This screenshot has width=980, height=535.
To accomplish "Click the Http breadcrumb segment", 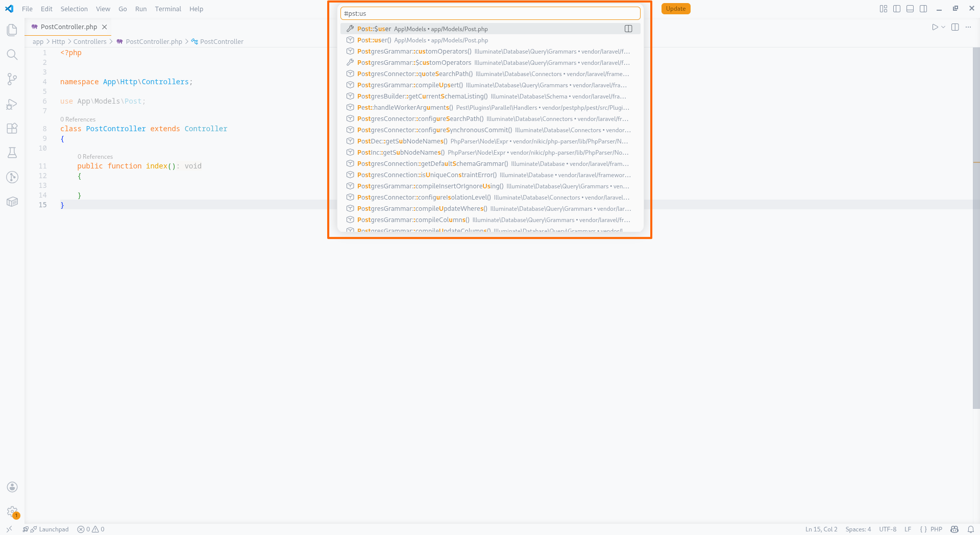I will [x=58, y=42].
